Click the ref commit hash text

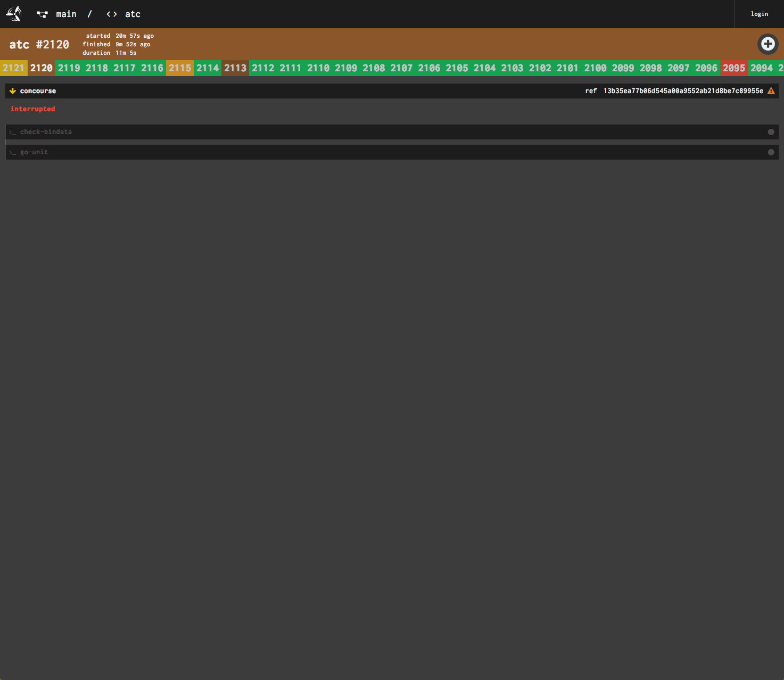click(683, 91)
